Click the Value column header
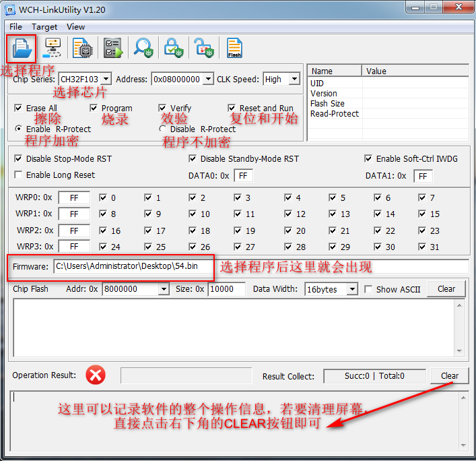476x461 pixels. tap(415, 71)
